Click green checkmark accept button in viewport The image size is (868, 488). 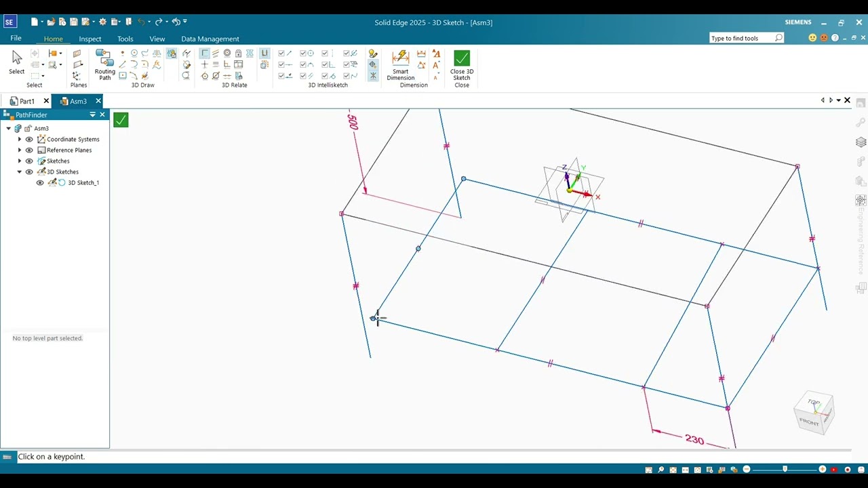point(121,120)
